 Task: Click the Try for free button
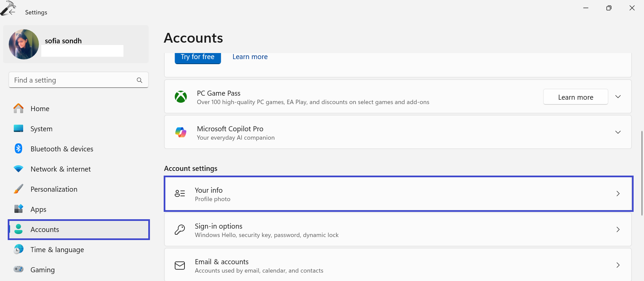click(198, 57)
